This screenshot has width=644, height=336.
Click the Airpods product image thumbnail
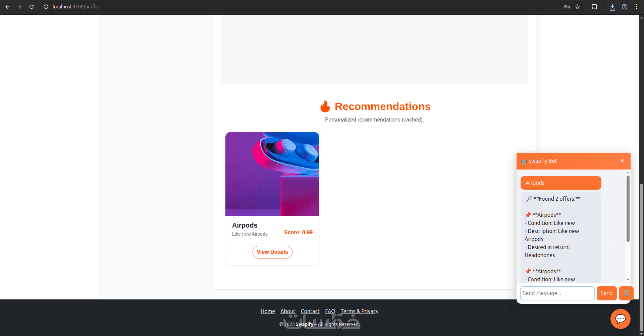(272, 174)
